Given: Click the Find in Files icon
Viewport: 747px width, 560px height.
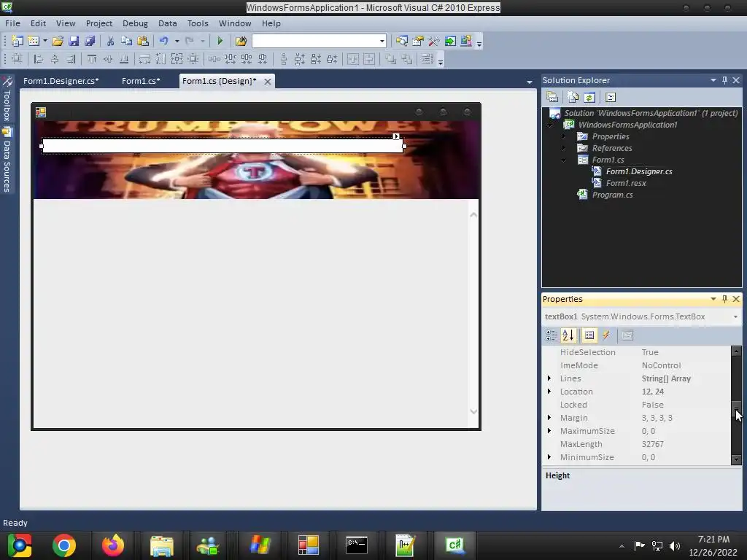Looking at the screenshot, I should [241, 41].
